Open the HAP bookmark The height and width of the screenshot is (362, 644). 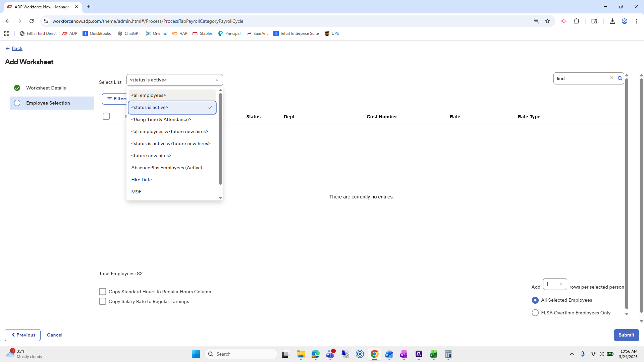coord(180,34)
